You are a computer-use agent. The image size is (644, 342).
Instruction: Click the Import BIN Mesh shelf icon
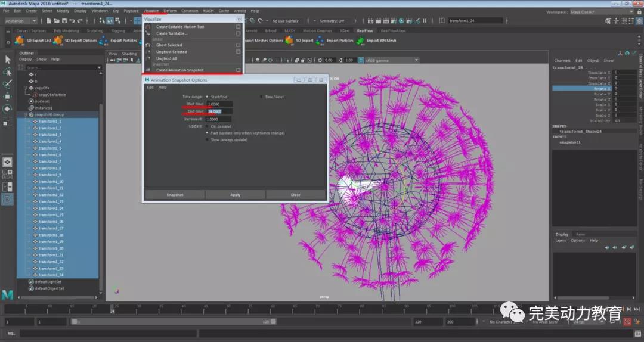pos(360,41)
